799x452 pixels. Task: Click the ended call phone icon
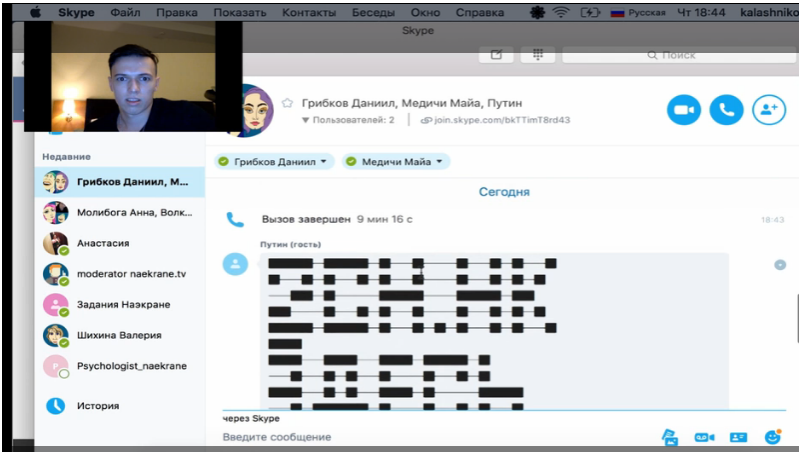point(235,220)
